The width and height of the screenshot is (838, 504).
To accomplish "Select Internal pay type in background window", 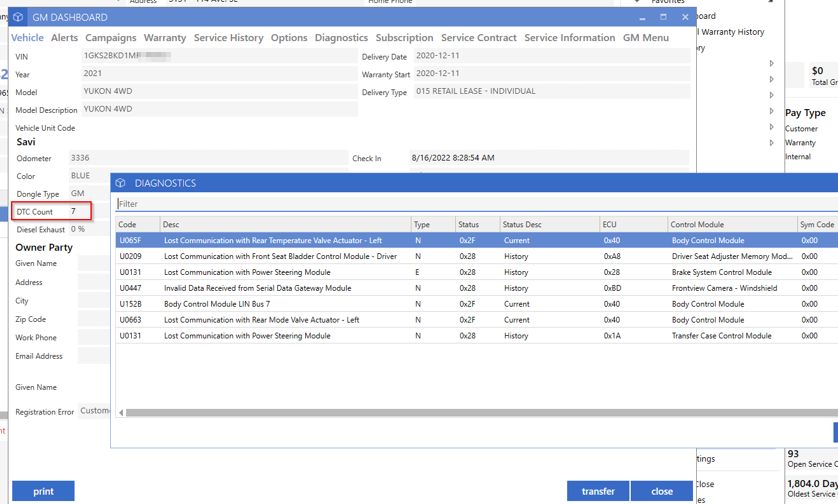I will [x=797, y=157].
